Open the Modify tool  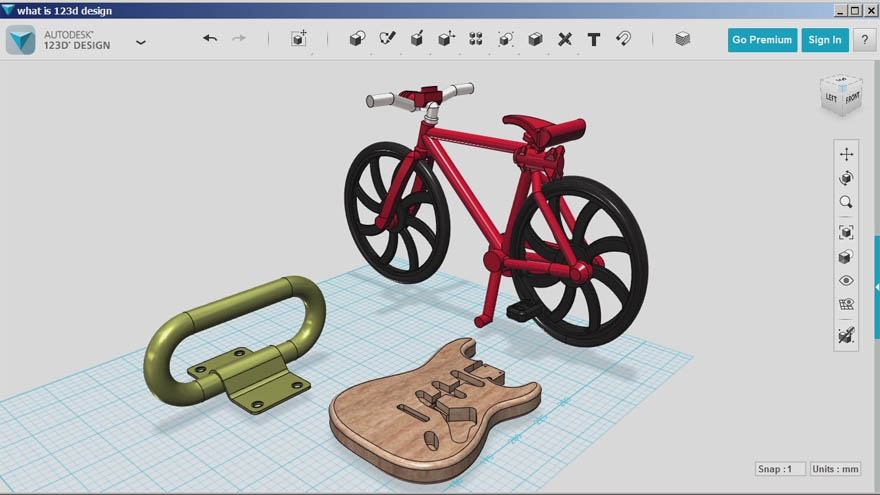pyautogui.click(x=447, y=39)
